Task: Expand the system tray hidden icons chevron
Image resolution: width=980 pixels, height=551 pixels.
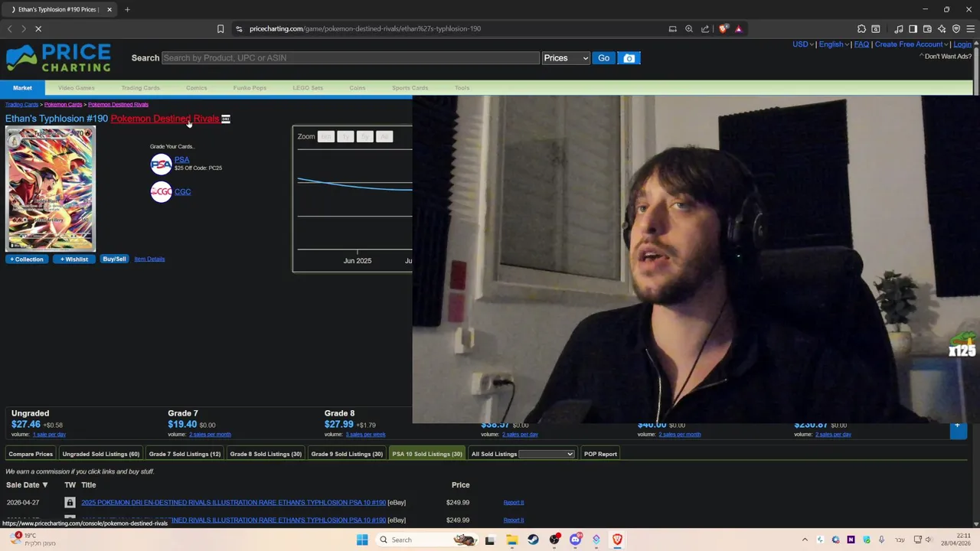Action: [805, 540]
